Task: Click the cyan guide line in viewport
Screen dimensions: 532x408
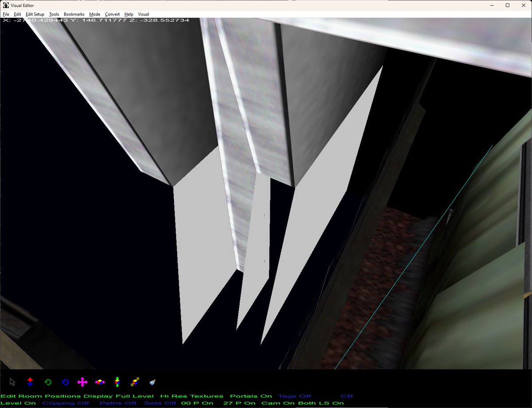Action: [x=413, y=258]
